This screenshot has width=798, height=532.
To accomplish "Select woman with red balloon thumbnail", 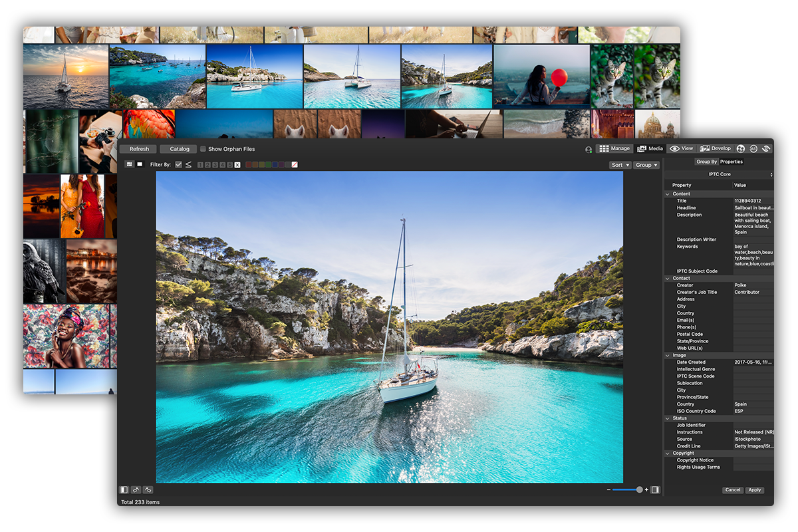I will click(x=541, y=76).
